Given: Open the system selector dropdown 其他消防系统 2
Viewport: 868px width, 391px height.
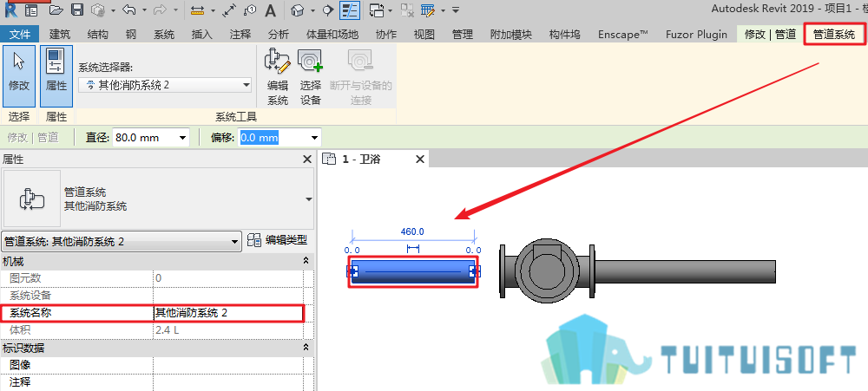Looking at the screenshot, I should tap(165, 85).
